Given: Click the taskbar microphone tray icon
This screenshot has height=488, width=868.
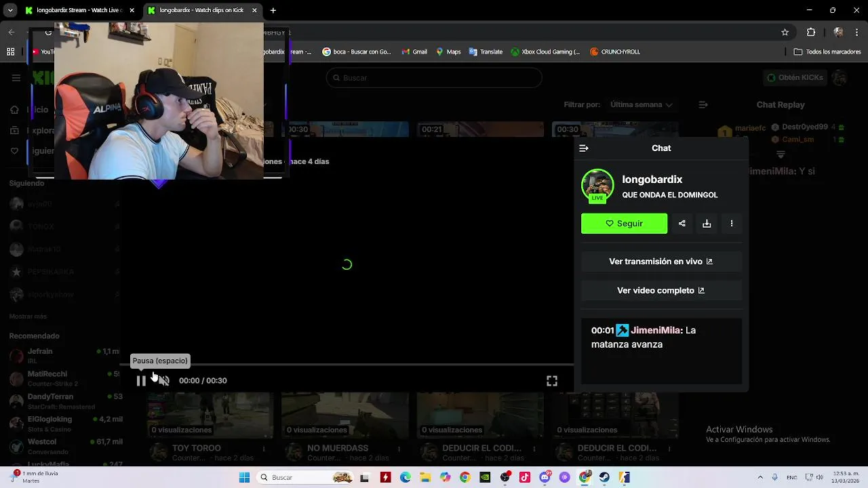Looking at the screenshot, I should (776, 478).
